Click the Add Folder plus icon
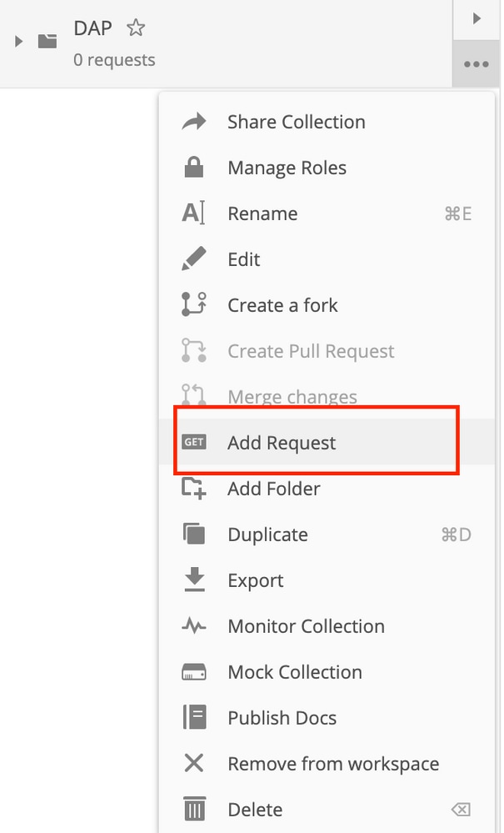504x833 pixels. 193,489
